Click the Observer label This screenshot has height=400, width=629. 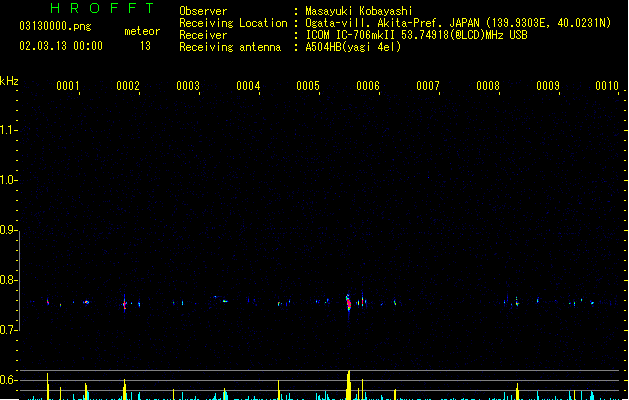pyautogui.click(x=203, y=11)
